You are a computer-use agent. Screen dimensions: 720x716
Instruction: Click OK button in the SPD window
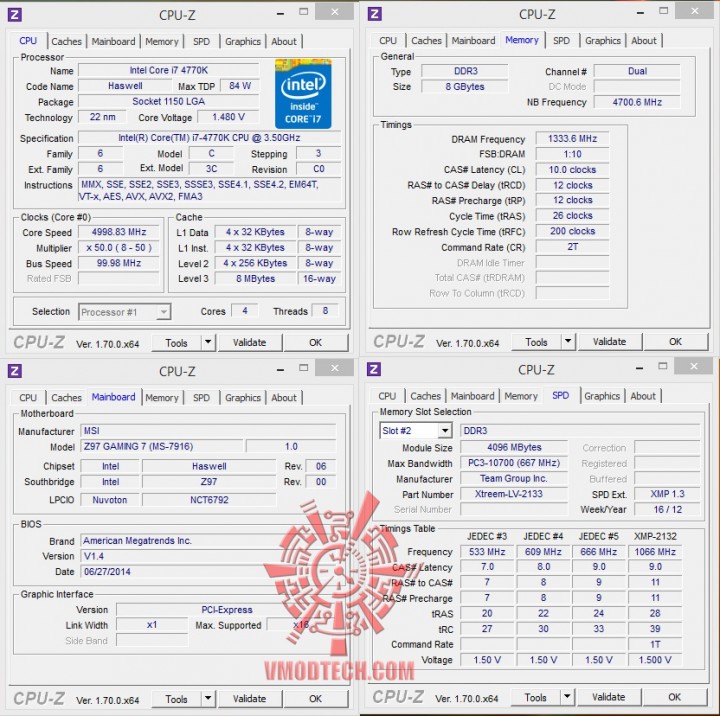point(675,697)
